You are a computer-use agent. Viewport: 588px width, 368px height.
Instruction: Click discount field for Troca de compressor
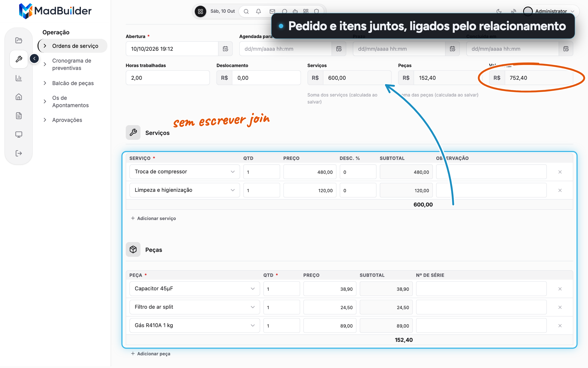point(358,172)
